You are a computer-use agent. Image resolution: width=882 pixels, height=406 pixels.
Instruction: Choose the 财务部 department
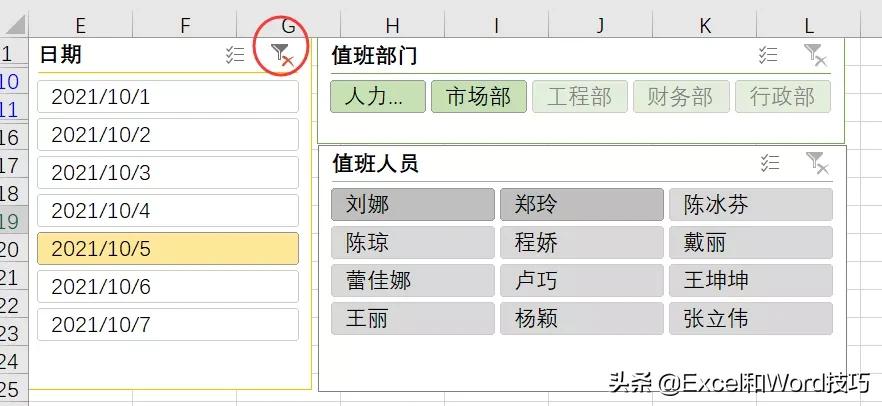681,97
